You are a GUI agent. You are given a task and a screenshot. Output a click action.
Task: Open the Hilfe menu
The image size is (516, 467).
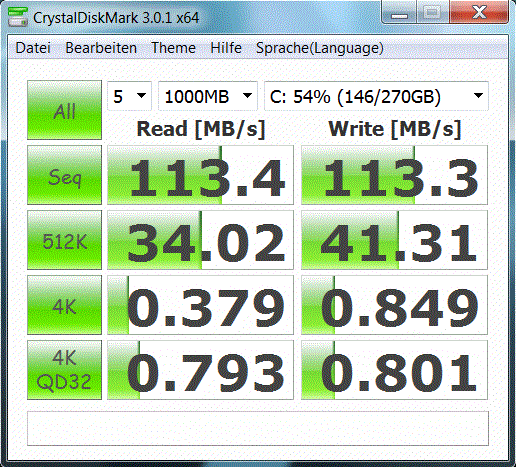point(226,48)
